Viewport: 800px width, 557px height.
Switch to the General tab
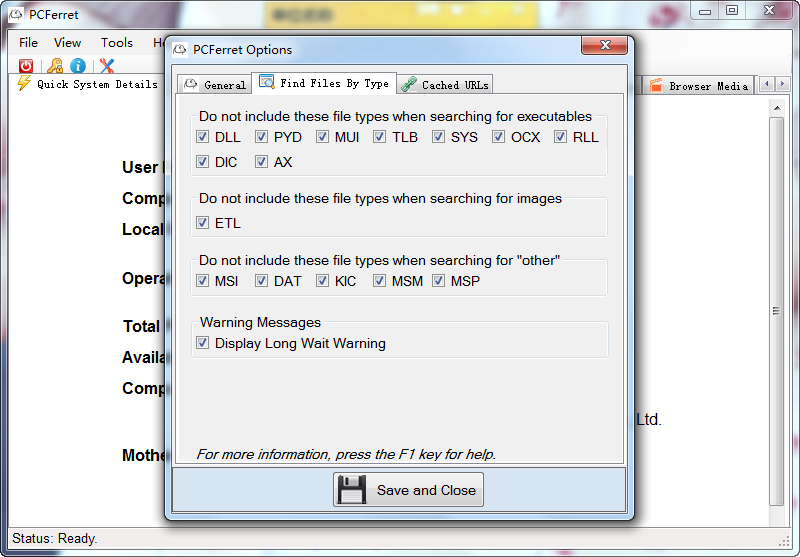[215, 85]
